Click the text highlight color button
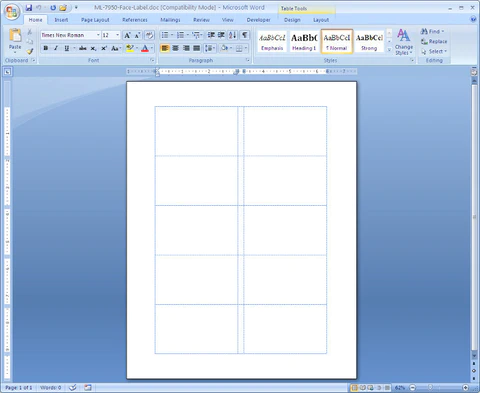The image size is (480, 393). coord(129,48)
